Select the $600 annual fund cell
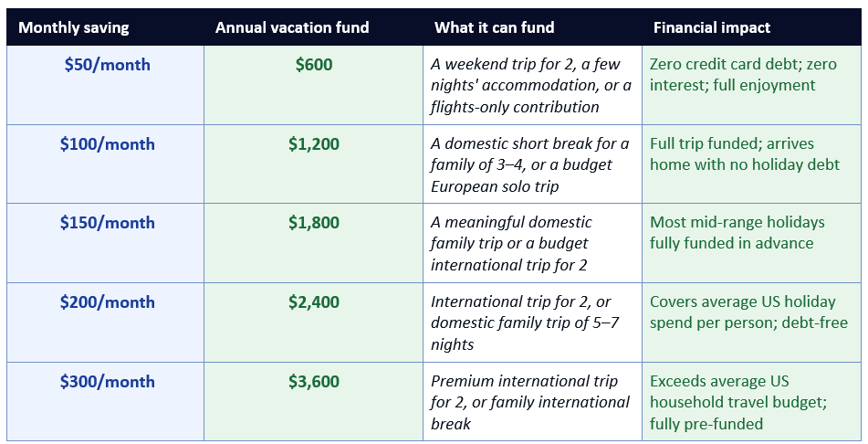 tap(313, 85)
